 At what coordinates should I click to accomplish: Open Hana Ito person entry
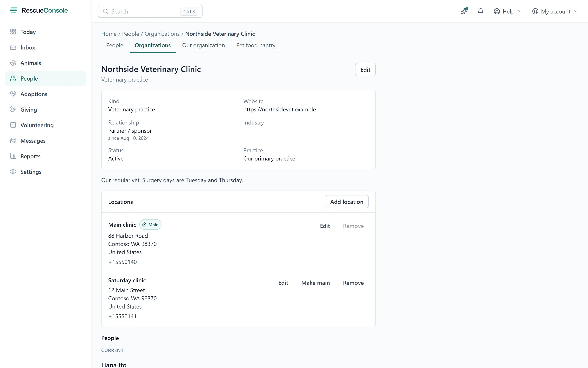[x=114, y=365]
